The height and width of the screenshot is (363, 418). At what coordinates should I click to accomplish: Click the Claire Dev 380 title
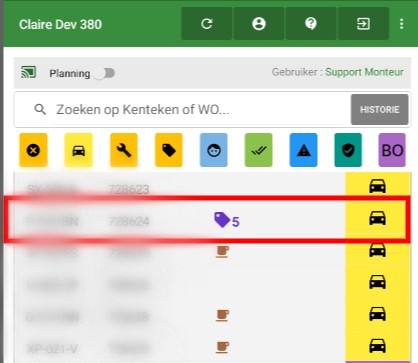60,24
